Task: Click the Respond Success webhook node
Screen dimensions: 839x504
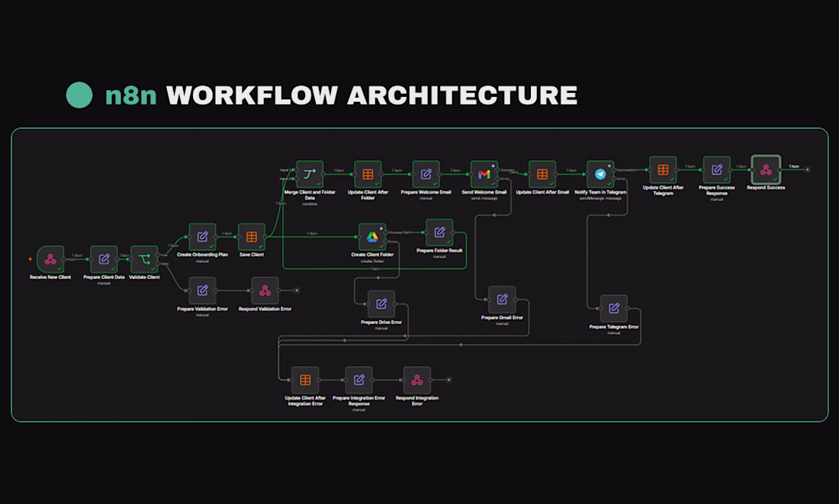Action: click(766, 170)
